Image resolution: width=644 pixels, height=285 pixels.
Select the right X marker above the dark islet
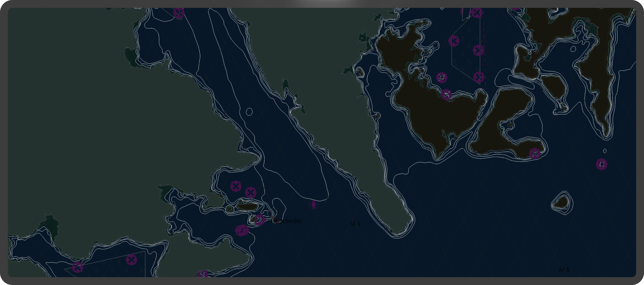(251, 193)
